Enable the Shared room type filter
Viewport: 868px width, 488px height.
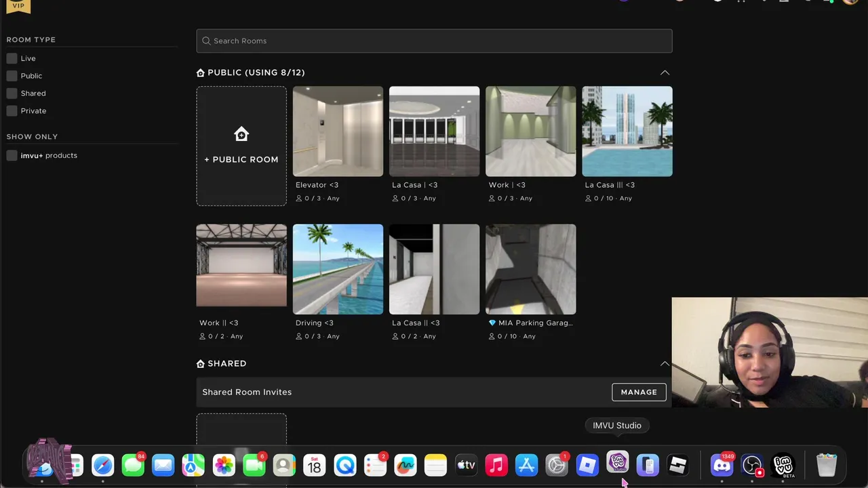point(12,94)
